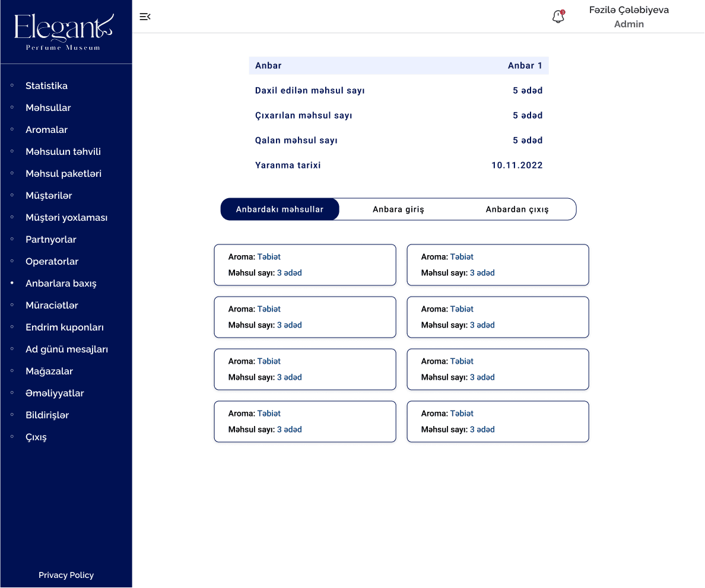The image size is (705, 588).
Task: Open the Fəzilə Çələbiyeva Admin profile
Action: (628, 17)
